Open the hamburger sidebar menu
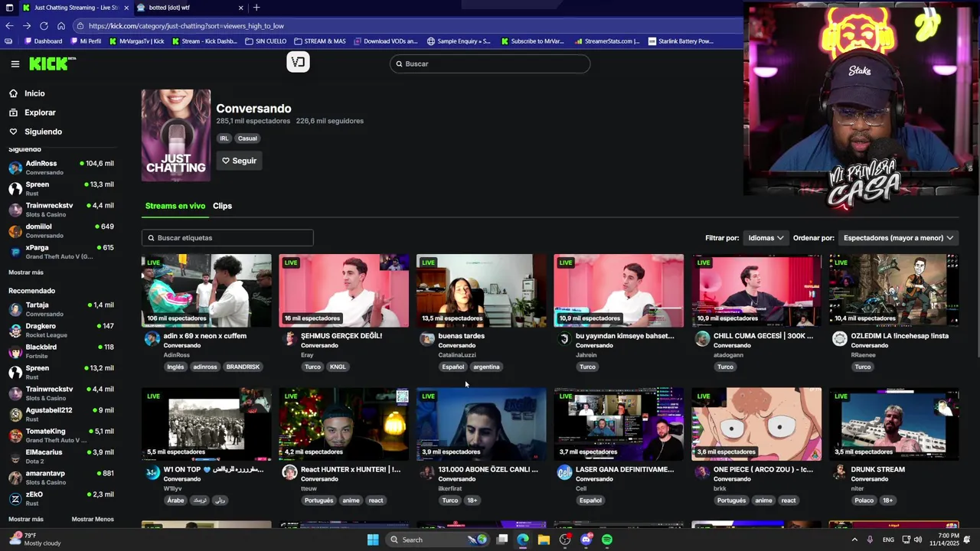 15,64
